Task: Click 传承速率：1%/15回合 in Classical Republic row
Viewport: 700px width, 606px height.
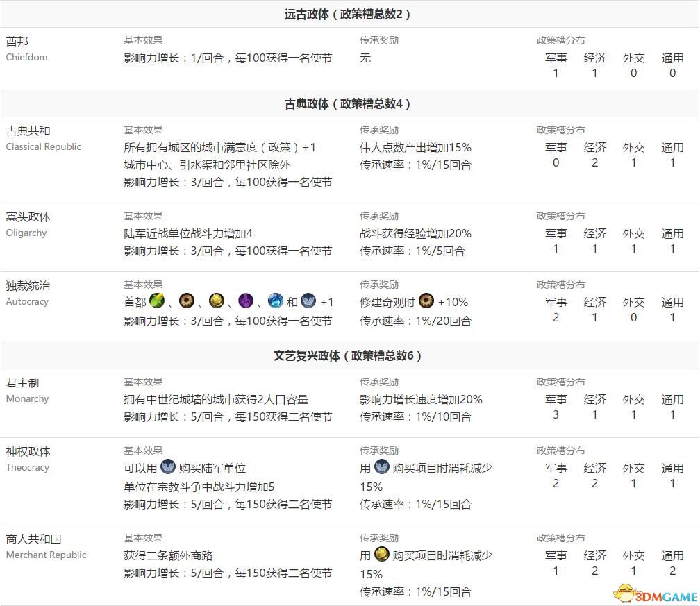Action: tap(415, 165)
